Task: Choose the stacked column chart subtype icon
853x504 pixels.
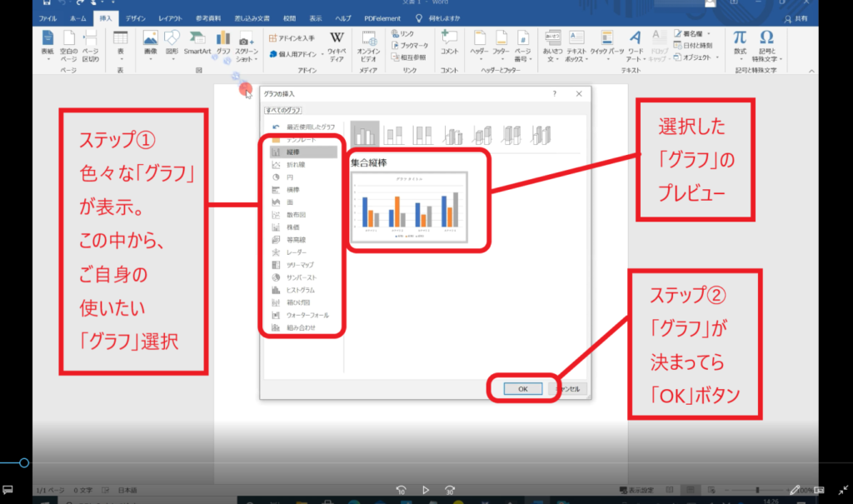Action: click(x=394, y=133)
